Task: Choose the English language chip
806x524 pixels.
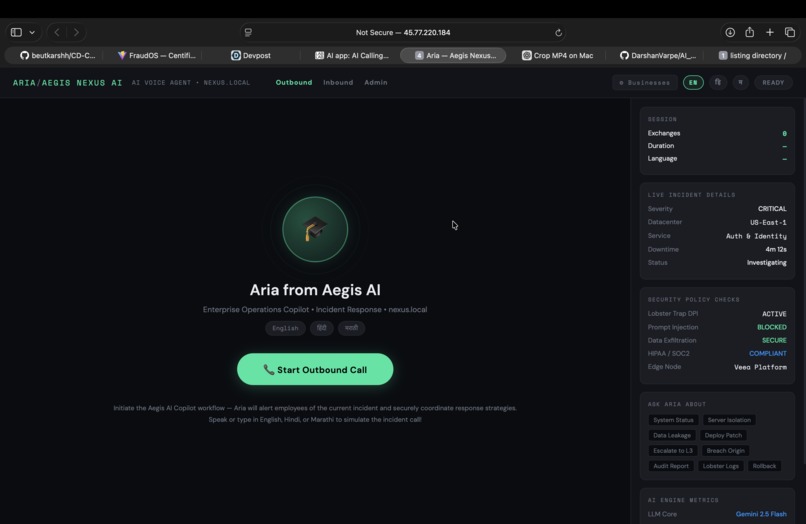Action: [285, 328]
